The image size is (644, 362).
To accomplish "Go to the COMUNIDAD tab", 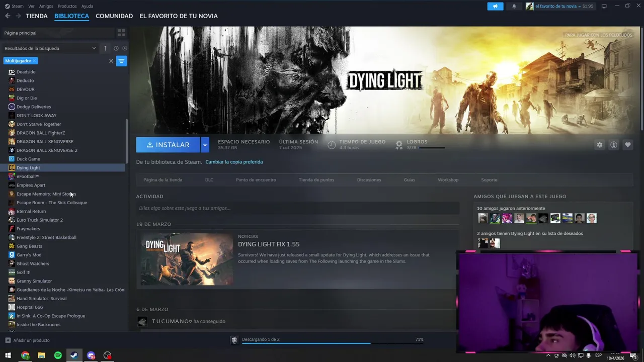I will point(114,16).
